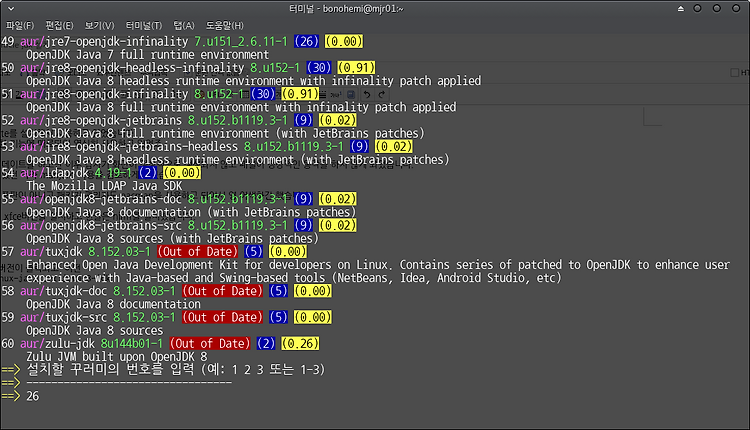Click Out of Date label on zulu-jdk

click(x=210, y=344)
